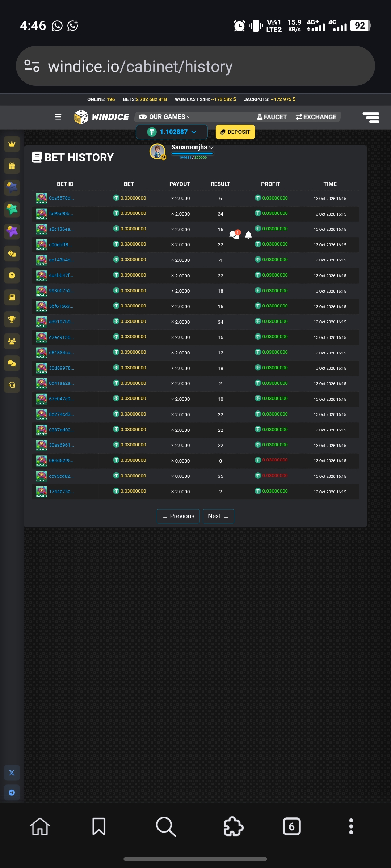Open the Faucet menu item
391x868 pixels.
pos(272,117)
